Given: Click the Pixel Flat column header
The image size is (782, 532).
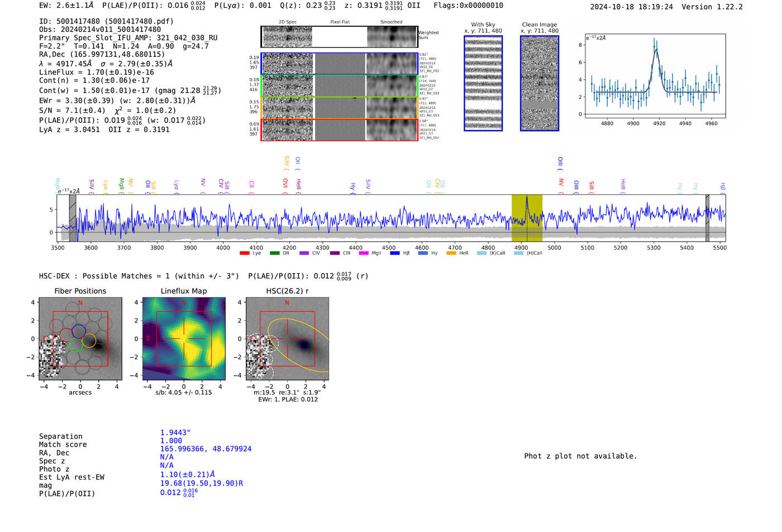Looking at the screenshot, I should pyautogui.click(x=340, y=22).
